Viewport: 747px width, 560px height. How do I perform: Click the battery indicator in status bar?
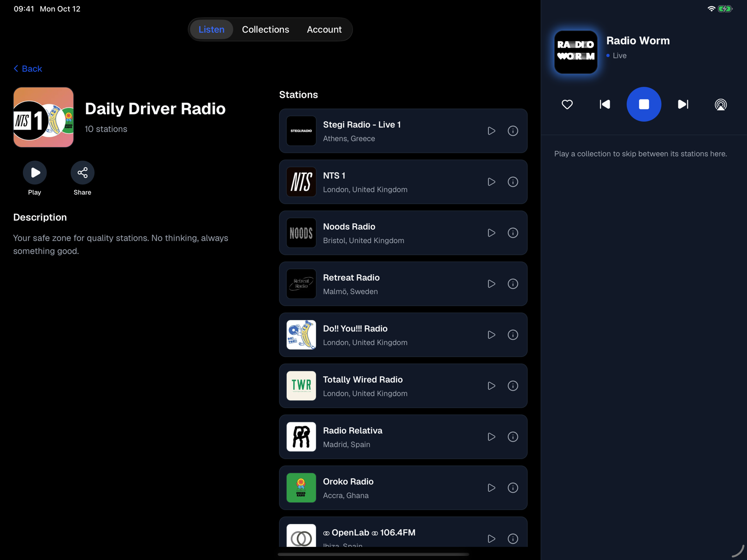point(725,9)
